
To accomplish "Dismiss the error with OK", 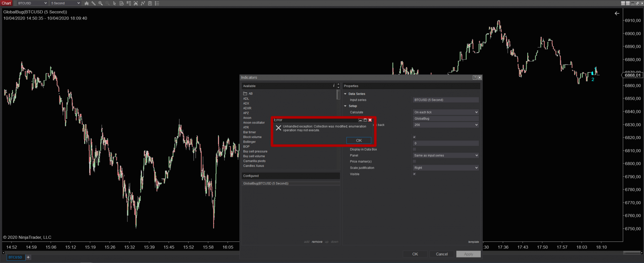I will [359, 140].
